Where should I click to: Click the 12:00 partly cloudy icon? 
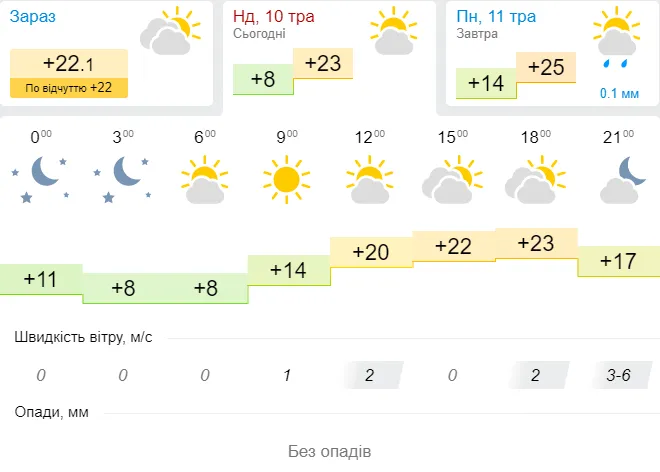coord(369,179)
